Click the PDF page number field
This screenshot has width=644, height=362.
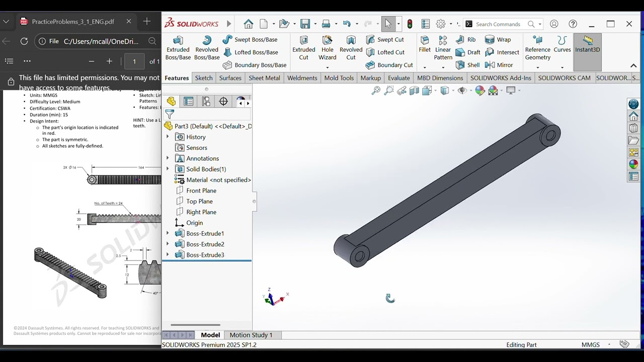point(134,61)
